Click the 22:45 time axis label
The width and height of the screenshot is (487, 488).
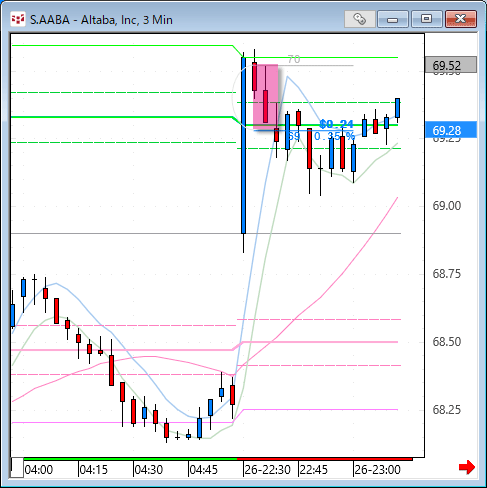[314, 470]
